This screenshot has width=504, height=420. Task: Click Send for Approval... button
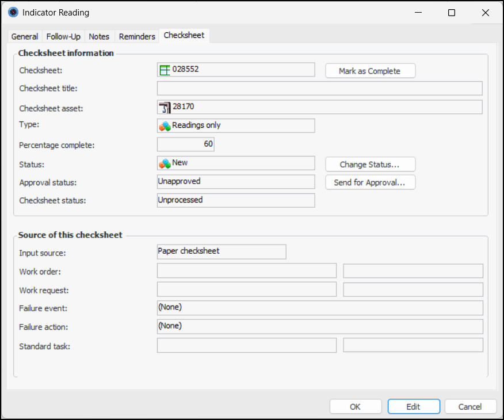click(370, 182)
